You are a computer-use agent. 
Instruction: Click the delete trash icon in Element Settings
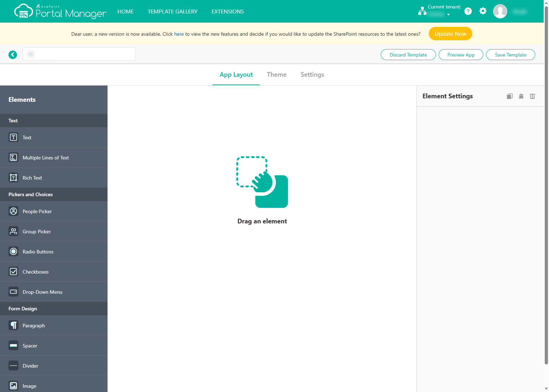pyautogui.click(x=532, y=96)
